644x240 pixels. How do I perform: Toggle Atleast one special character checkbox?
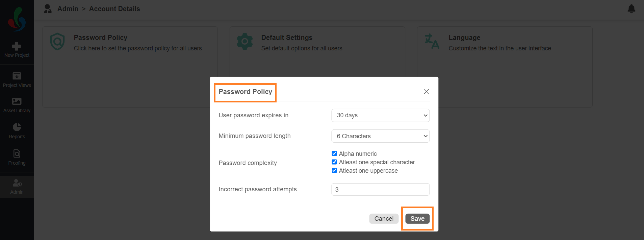(334, 162)
